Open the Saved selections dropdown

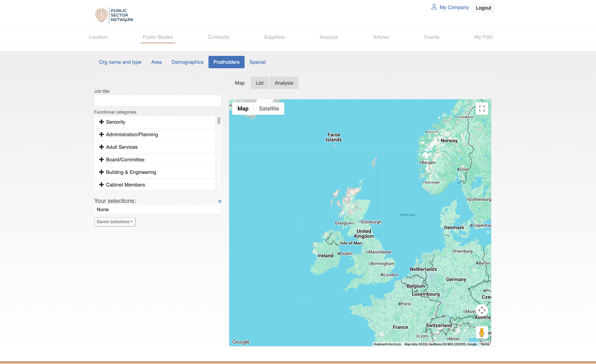pyautogui.click(x=115, y=222)
